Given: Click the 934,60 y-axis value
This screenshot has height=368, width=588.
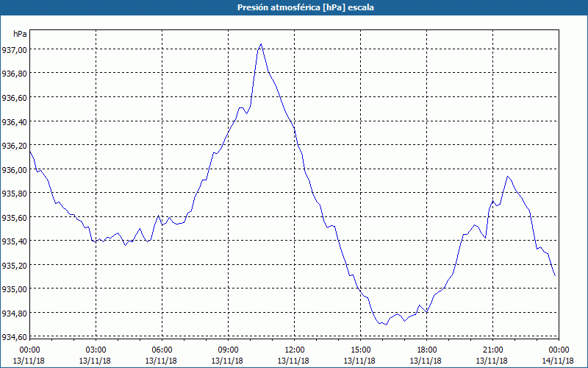Looking at the screenshot, I should (14, 337).
